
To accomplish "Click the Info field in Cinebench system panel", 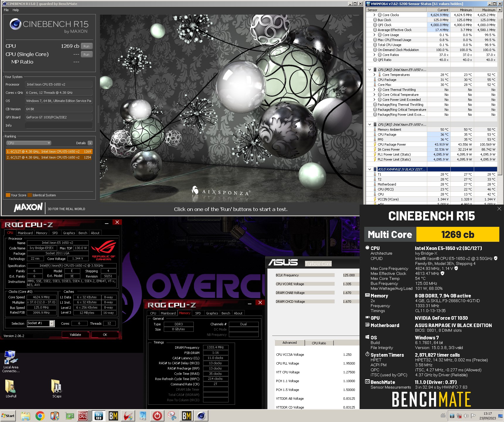I will [59, 125].
